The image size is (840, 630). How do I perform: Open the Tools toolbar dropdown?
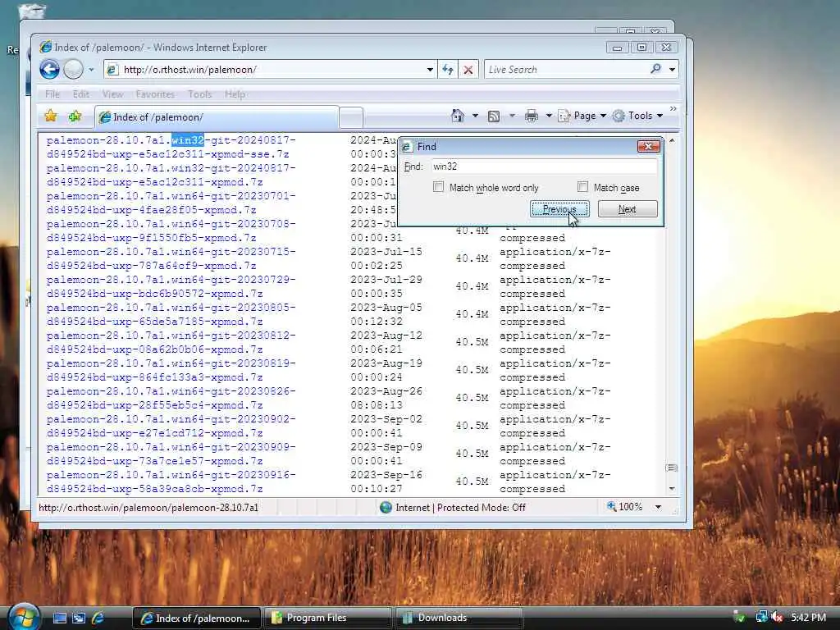(638, 116)
